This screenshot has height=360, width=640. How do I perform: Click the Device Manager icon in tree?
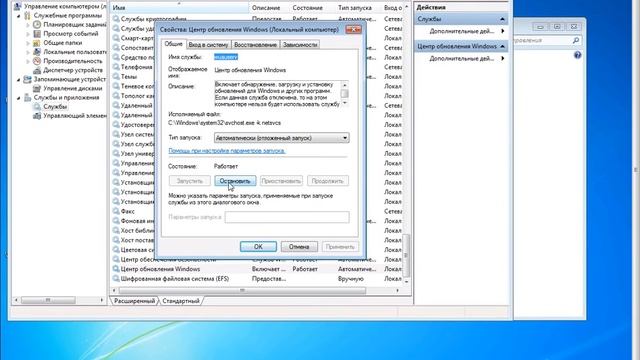(x=37, y=70)
